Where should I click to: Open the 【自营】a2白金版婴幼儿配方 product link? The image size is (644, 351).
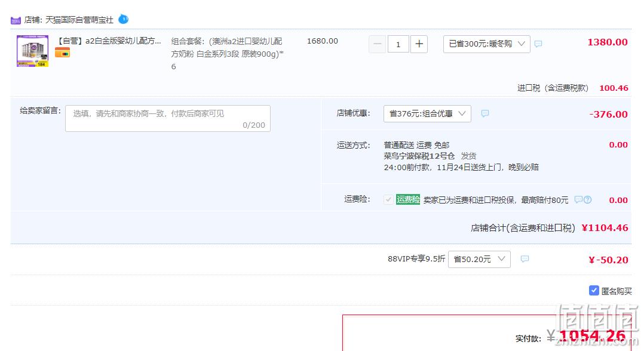(109, 41)
